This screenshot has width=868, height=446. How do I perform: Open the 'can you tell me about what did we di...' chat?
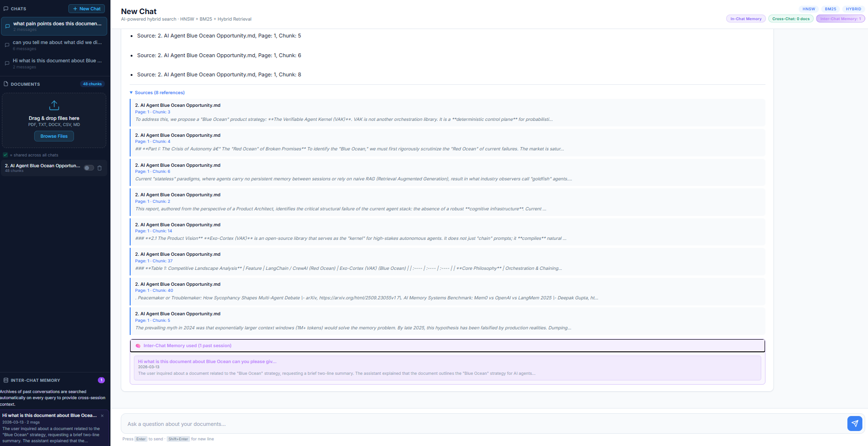(54, 45)
